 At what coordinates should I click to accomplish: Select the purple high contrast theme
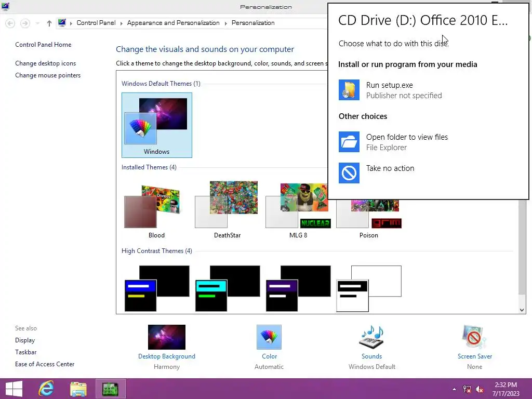(x=298, y=288)
